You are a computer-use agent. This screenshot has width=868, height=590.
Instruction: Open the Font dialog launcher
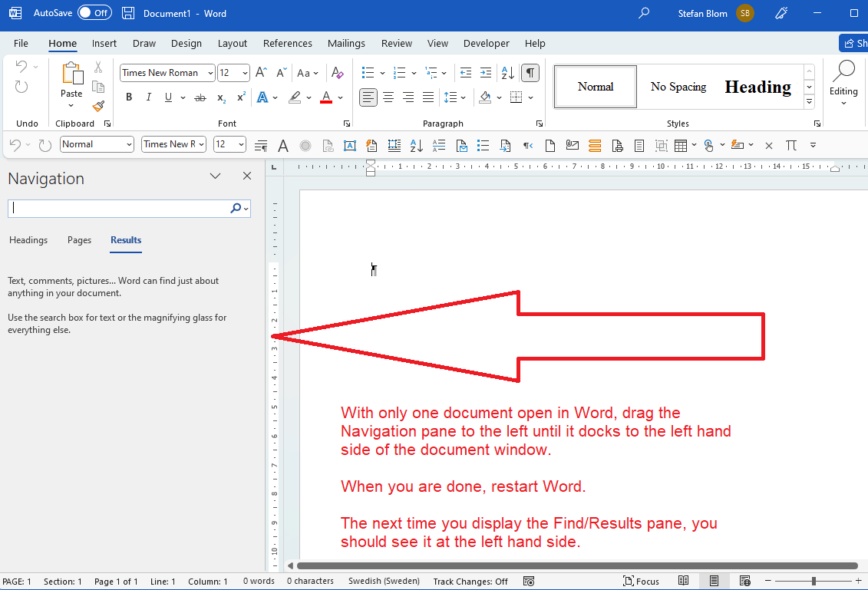[x=347, y=124]
